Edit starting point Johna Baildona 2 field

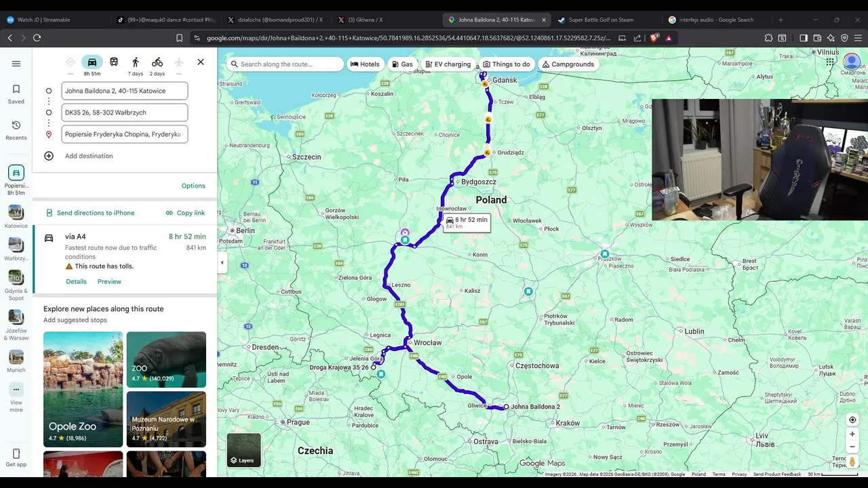coord(124,91)
